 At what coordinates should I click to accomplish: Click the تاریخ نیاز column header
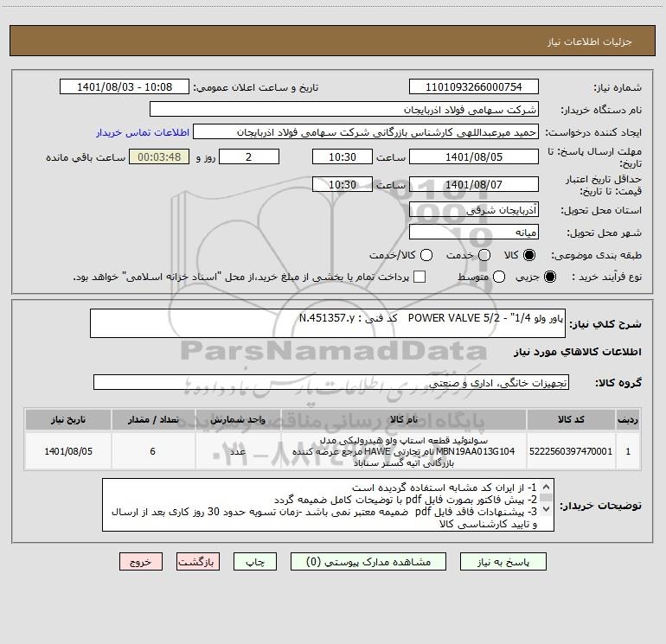coord(68,419)
